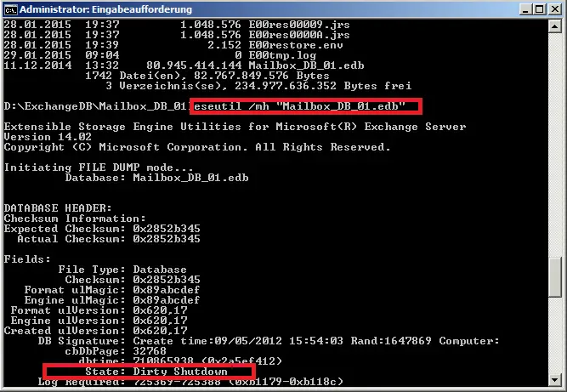Click the '3 Verzeichnis(se)' free-bytes line

pos(258,86)
